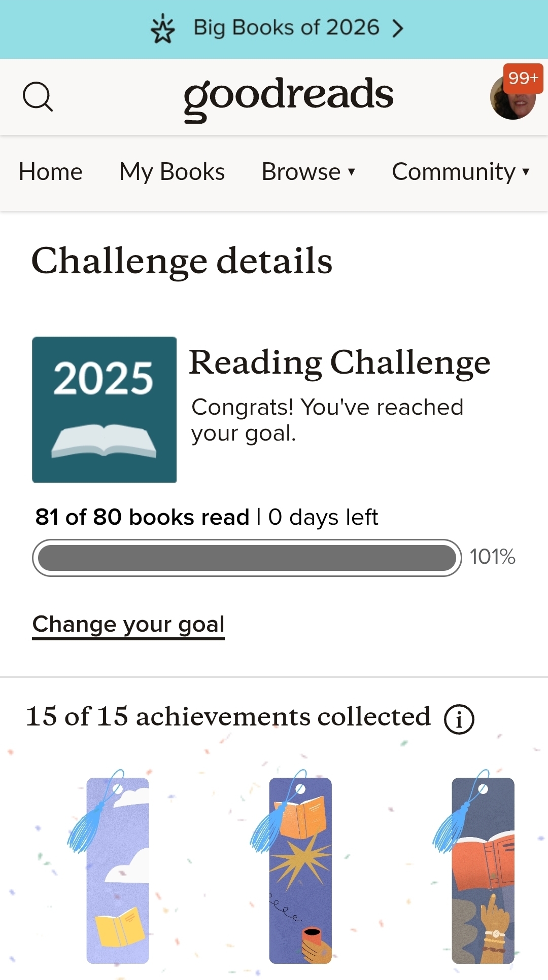Screen dimensions: 548x980
Task: Click the achievements info icon
Action: (x=459, y=719)
